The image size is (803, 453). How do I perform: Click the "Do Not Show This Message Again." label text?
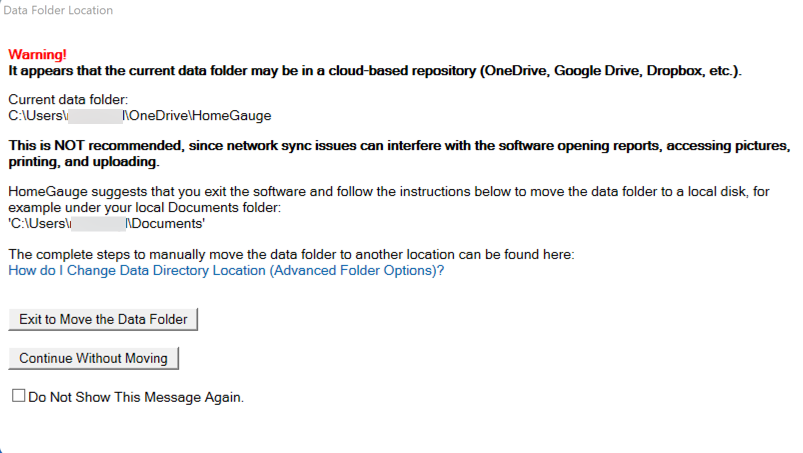pyautogui.click(x=136, y=397)
